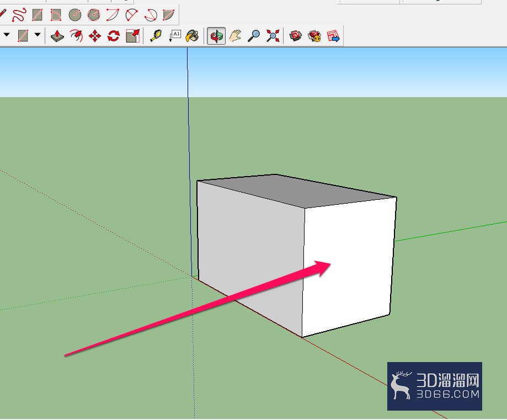Open Extension Warehouse

(x=314, y=36)
